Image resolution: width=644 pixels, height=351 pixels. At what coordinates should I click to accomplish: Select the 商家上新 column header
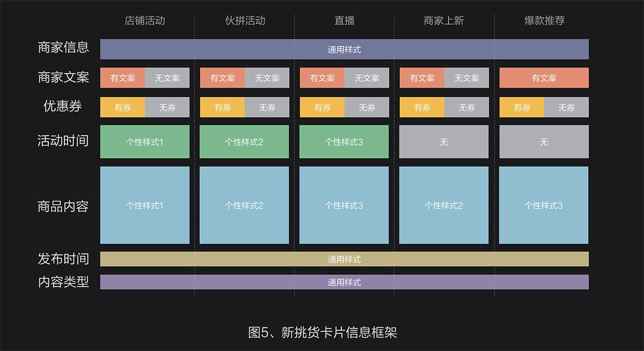[x=444, y=21]
